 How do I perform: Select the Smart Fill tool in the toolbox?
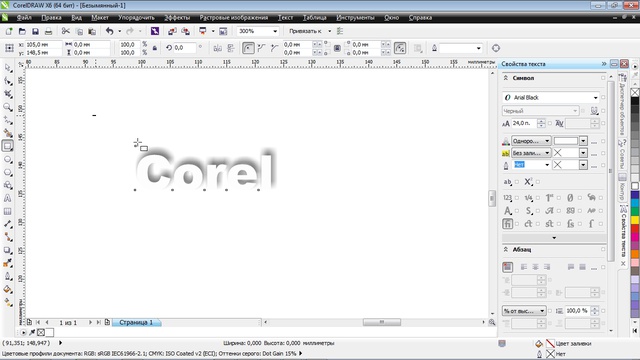(8, 133)
